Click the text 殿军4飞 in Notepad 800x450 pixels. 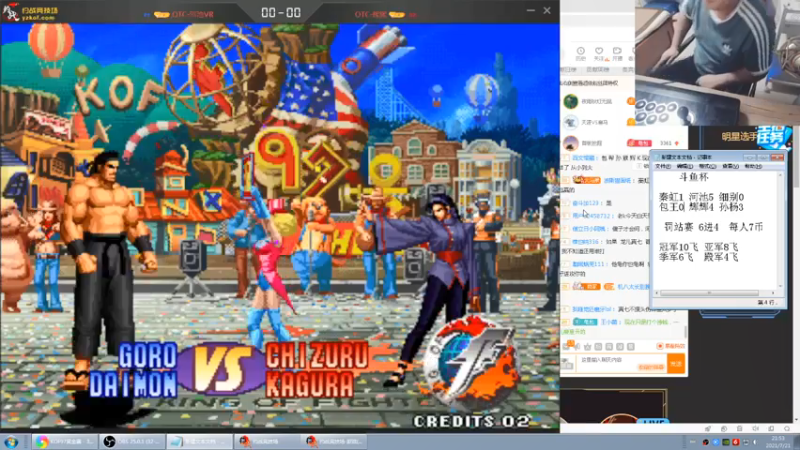click(x=721, y=257)
